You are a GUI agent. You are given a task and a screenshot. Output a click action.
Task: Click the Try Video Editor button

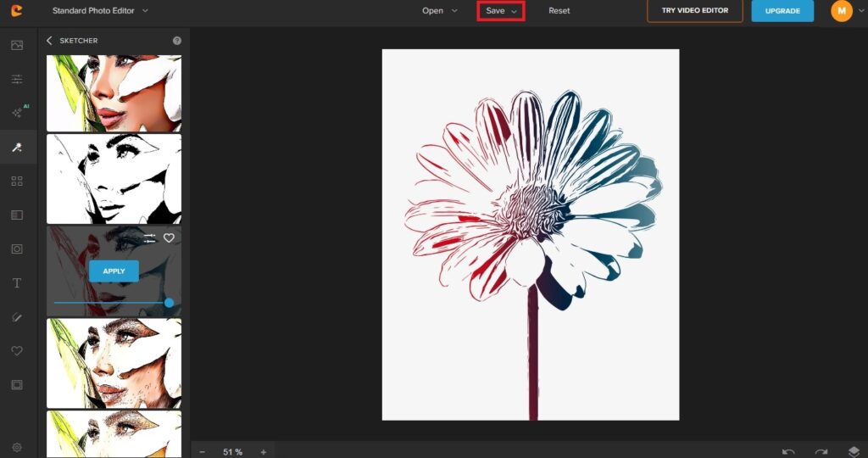coord(695,10)
